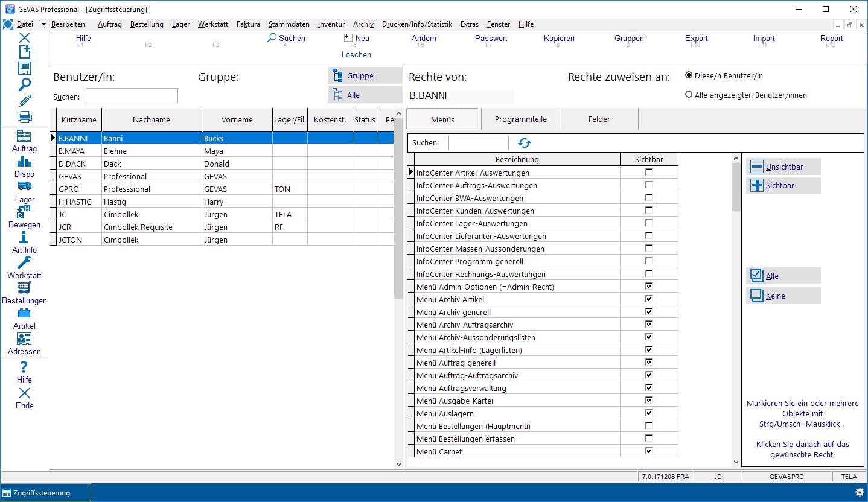
Task: Click the Sichtbar plus button
Action: [x=783, y=185]
